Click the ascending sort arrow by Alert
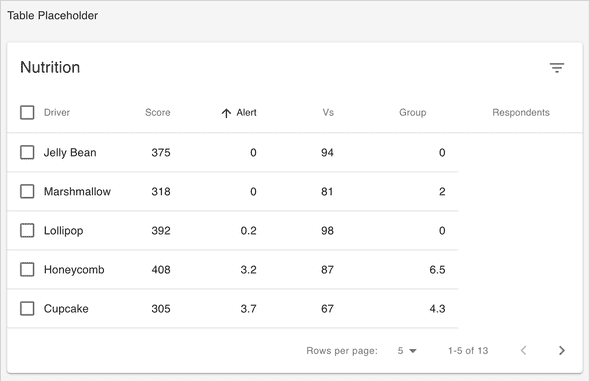 (x=226, y=113)
